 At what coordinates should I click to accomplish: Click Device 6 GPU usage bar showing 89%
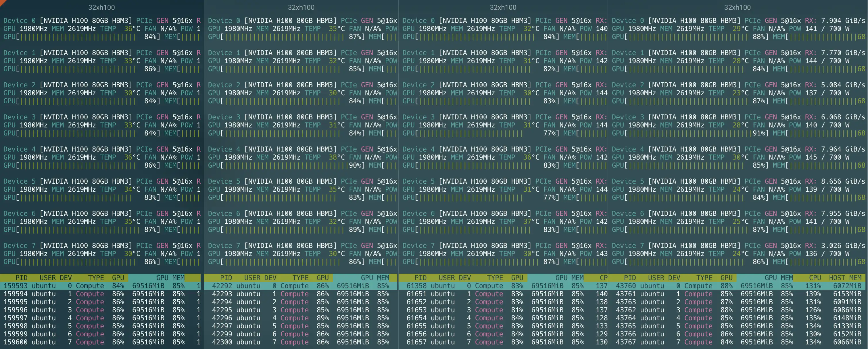286,230
